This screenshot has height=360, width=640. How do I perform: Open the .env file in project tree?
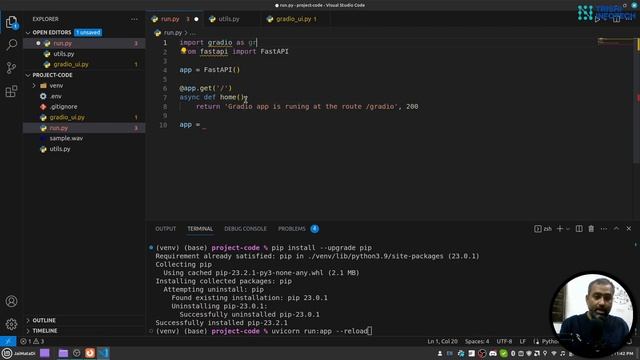pyautogui.click(x=56, y=96)
